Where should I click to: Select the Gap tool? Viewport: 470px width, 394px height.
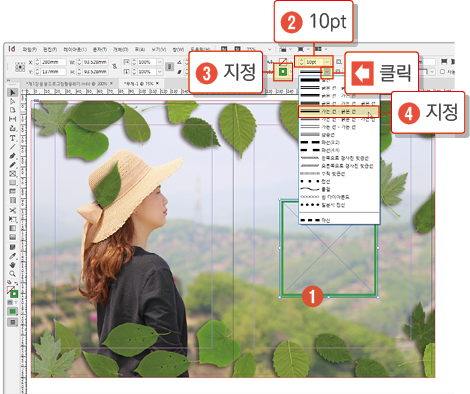[x=13, y=119]
